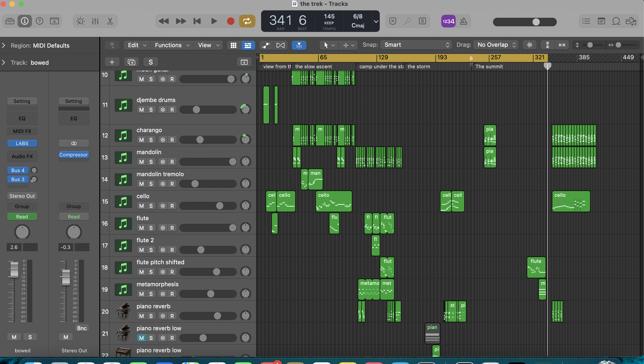Show the automation curve view icon
The image size is (644, 364).
coord(266,45)
